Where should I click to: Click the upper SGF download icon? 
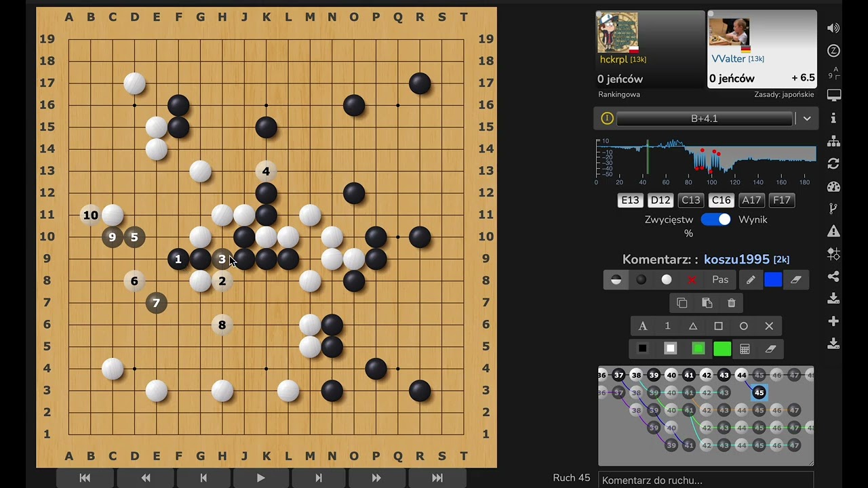tap(833, 299)
